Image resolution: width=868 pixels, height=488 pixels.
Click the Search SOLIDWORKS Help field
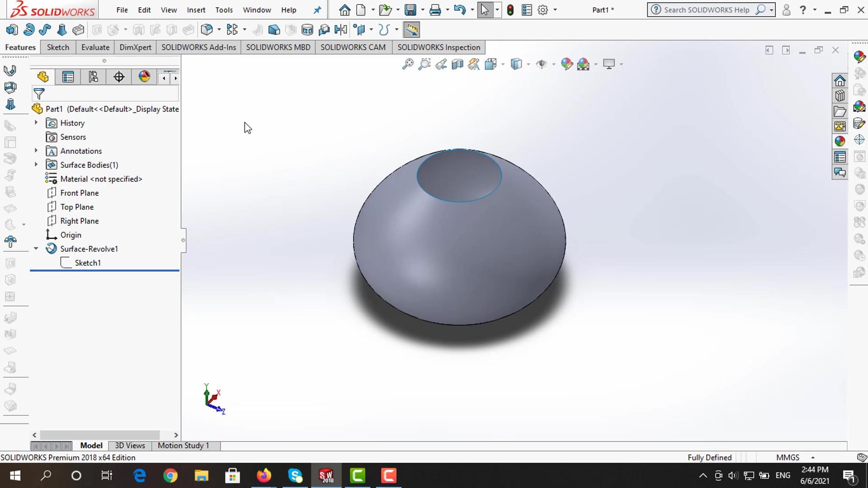pyautogui.click(x=706, y=10)
